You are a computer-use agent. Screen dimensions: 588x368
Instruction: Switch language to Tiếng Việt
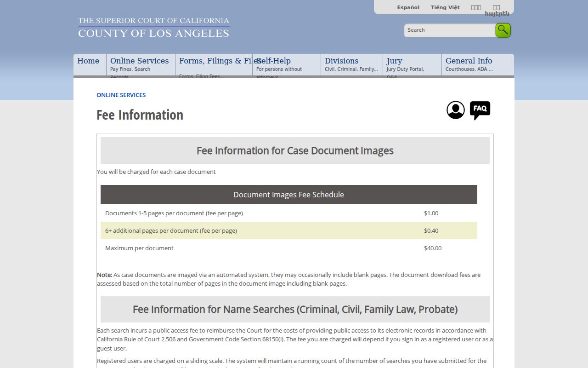[x=445, y=7]
